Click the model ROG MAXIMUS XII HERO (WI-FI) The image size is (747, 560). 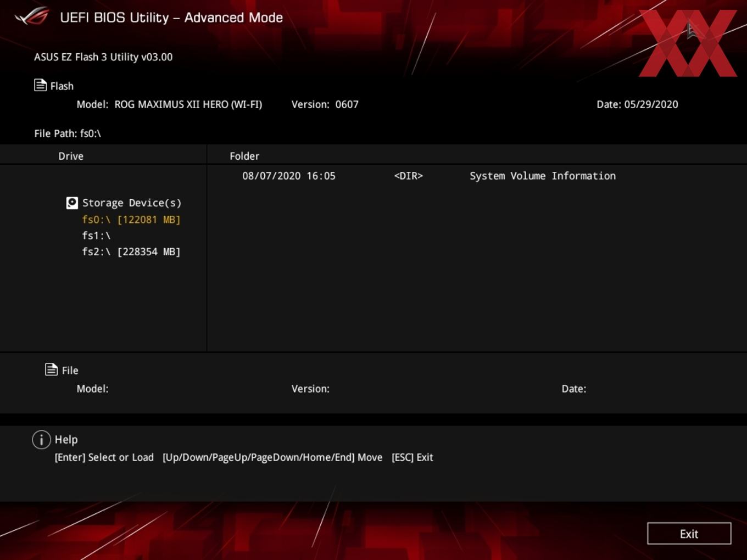[x=188, y=104]
